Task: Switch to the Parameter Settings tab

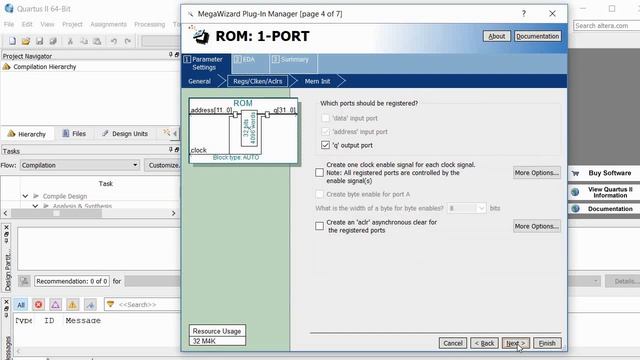Action: coord(207,63)
